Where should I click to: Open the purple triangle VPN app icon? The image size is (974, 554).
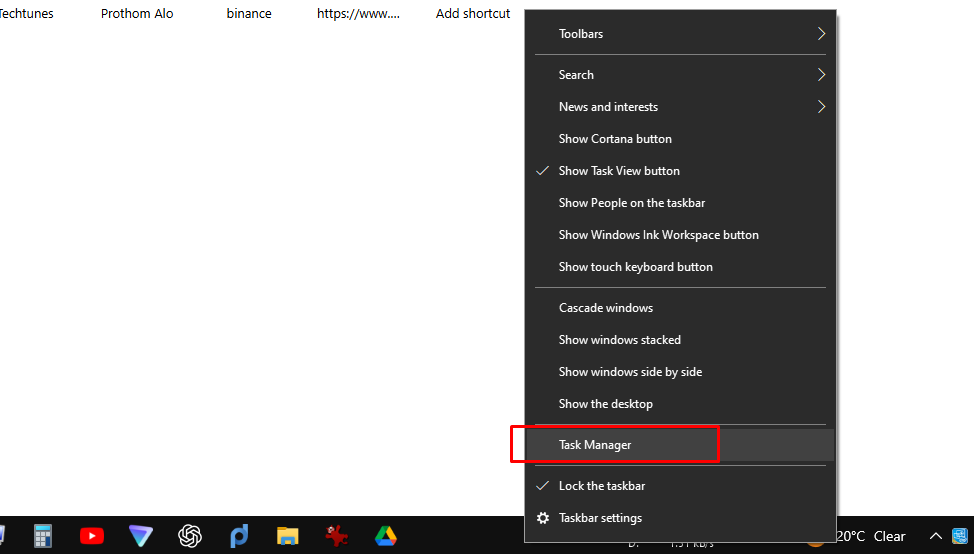click(x=140, y=536)
